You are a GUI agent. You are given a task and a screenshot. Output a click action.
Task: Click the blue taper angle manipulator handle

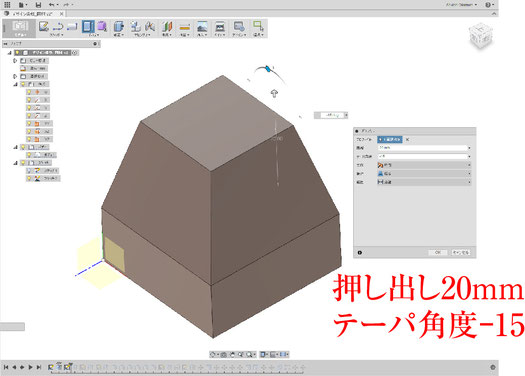click(x=268, y=69)
